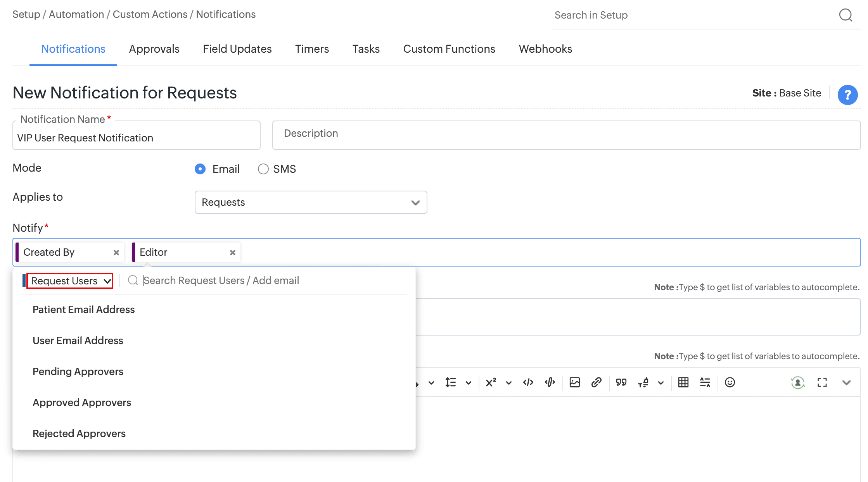This screenshot has width=868, height=482.
Task: Open the blue help question mark icon
Action: click(847, 95)
